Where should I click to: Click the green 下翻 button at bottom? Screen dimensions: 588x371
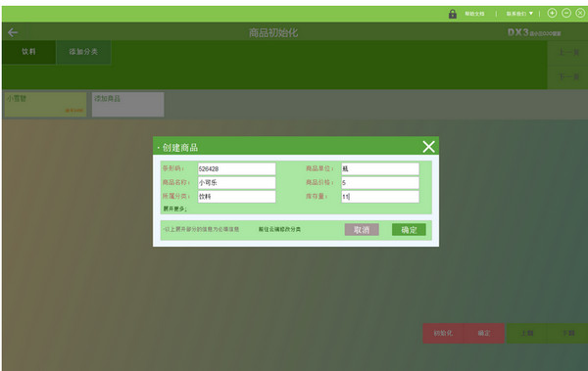coord(567,333)
